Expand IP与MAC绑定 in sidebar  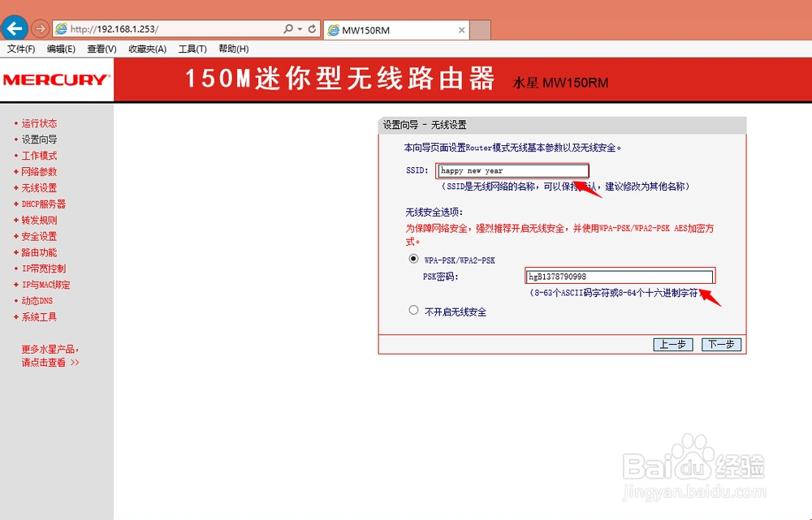coord(45,285)
